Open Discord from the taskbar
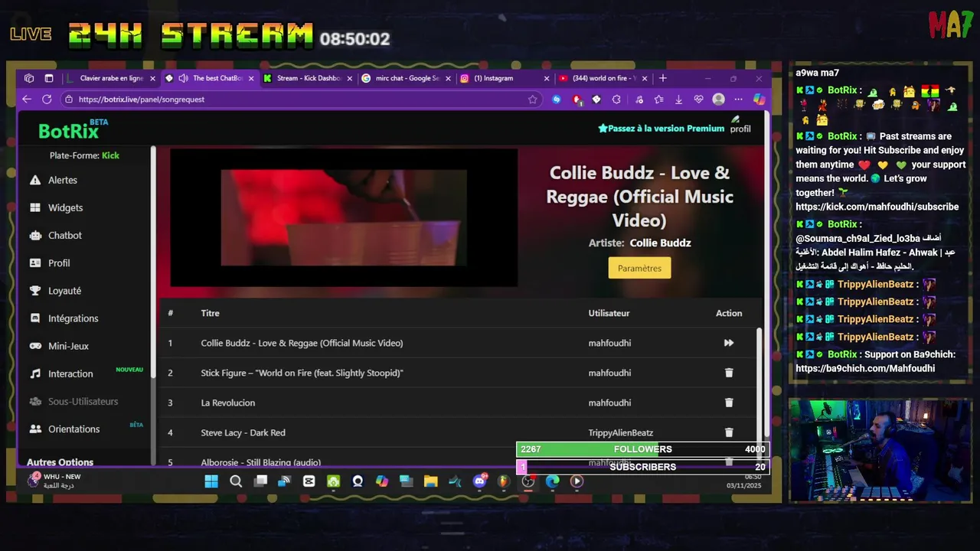The width and height of the screenshot is (980, 551). (x=479, y=481)
